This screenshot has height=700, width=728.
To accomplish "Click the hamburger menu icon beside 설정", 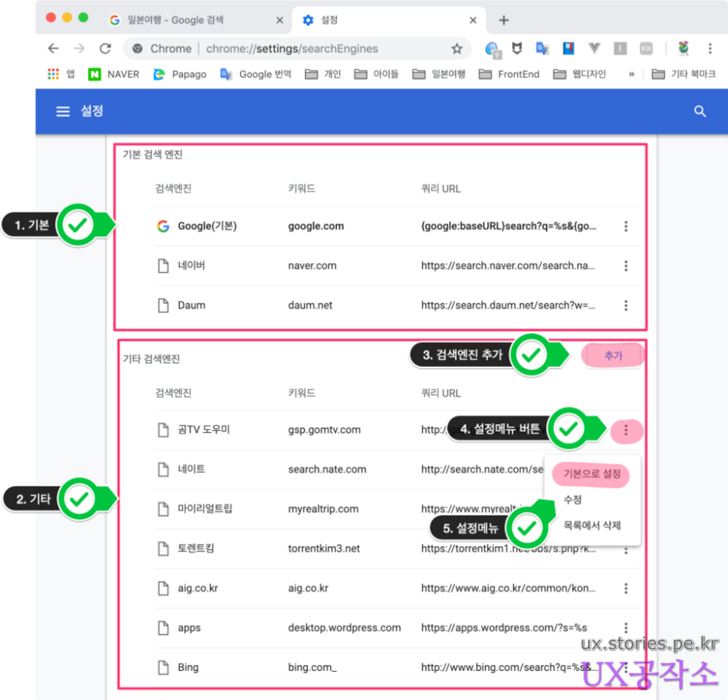I will [x=63, y=112].
